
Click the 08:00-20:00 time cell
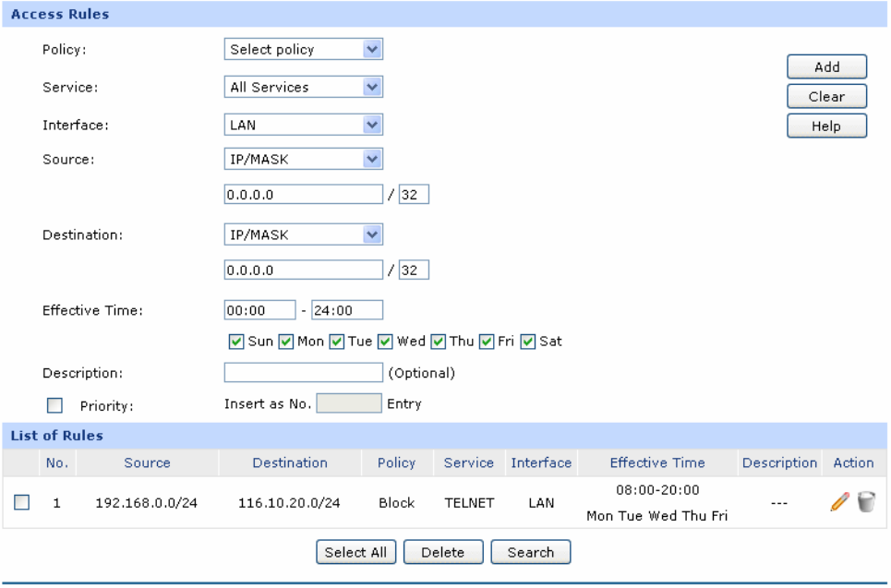[x=657, y=490]
